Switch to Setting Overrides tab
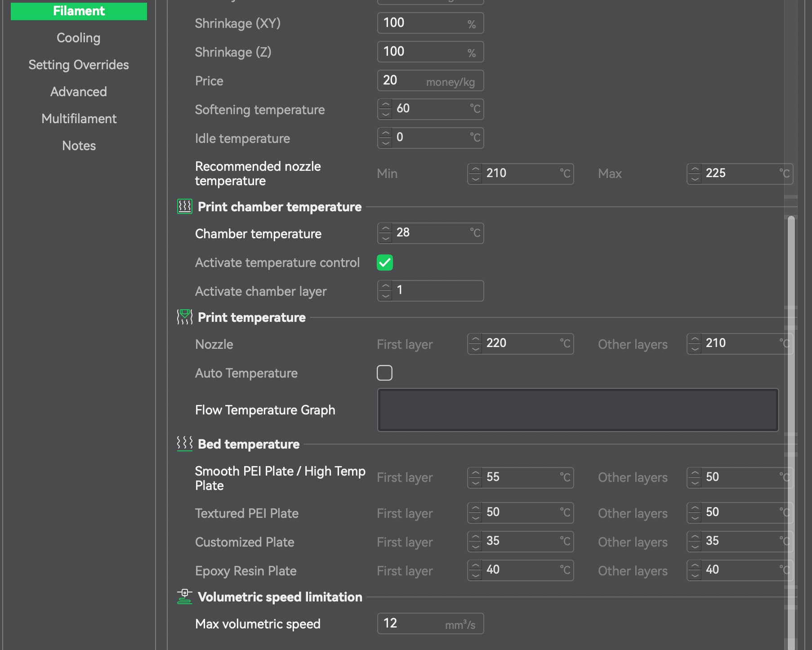The width and height of the screenshot is (812, 650). [79, 65]
